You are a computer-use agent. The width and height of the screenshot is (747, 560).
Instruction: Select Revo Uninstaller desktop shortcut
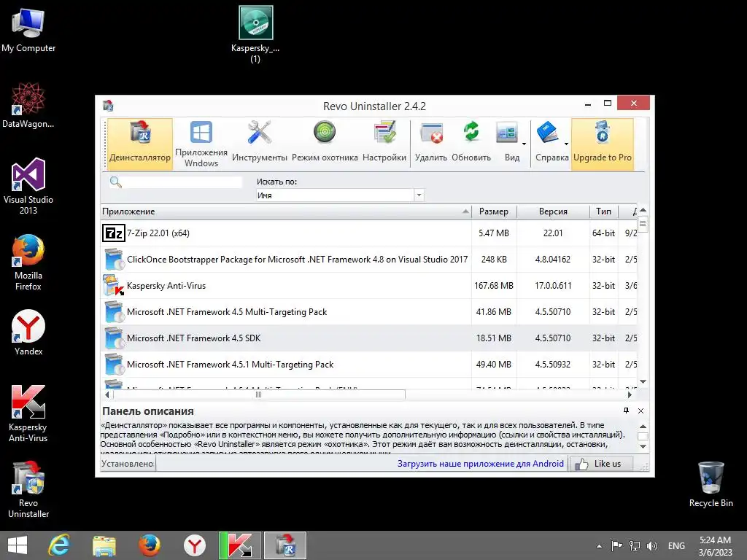click(x=28, y=489)
